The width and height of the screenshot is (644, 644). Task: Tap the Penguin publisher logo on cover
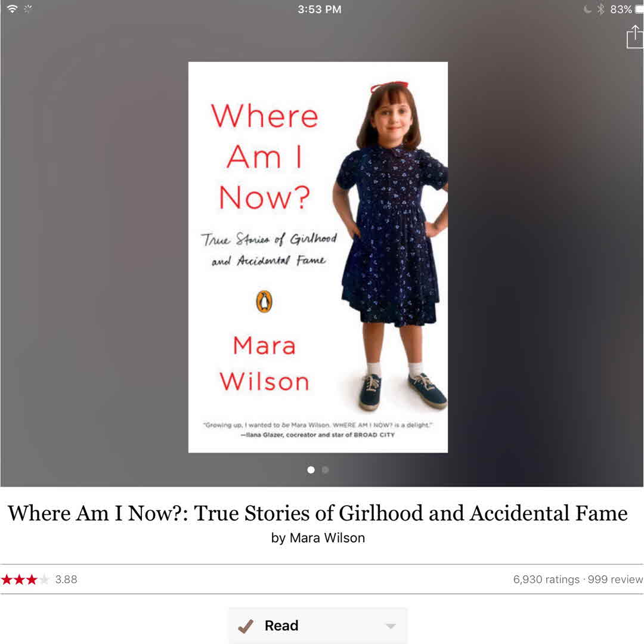pos(264,302)
